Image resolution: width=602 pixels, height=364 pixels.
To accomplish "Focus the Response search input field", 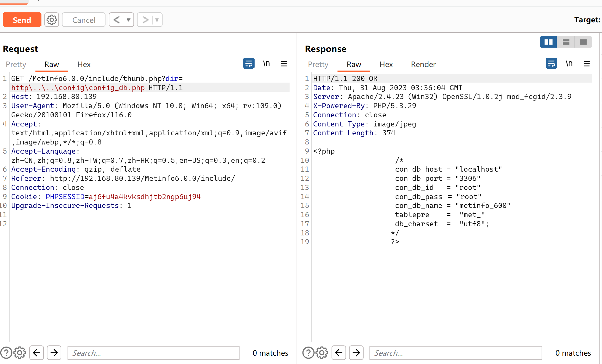I will [455, 353].
